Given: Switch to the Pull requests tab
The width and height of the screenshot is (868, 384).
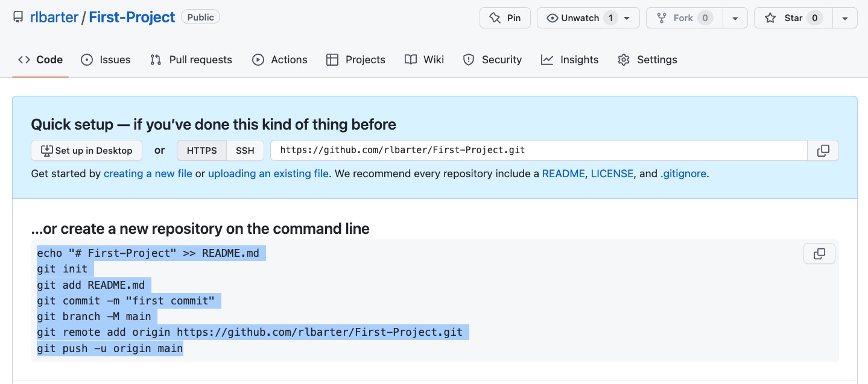Looking at the screenshot, I should pyautogui.click(x=191, y=60).
